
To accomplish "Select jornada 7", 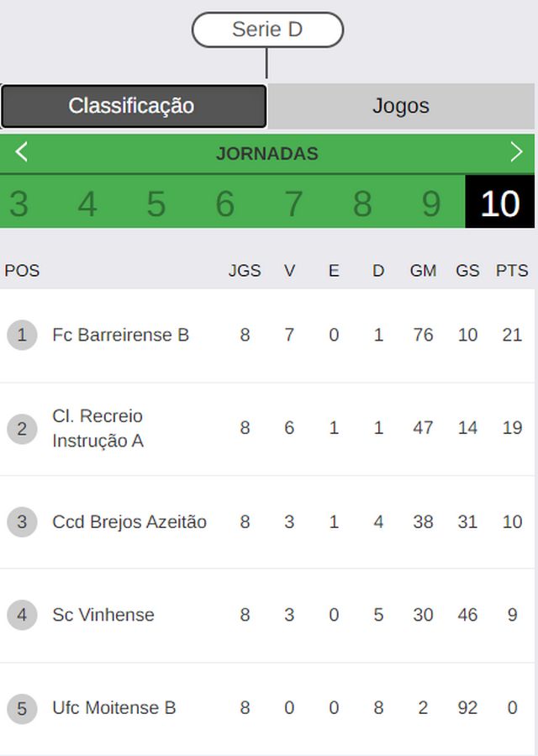I will (x=293, y=204).
